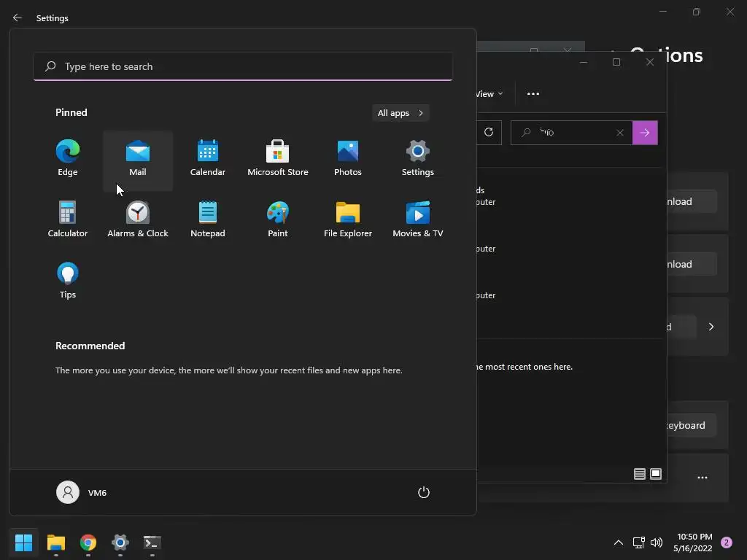
Task: Open the Paint app
Action: (x=278, y=219)
